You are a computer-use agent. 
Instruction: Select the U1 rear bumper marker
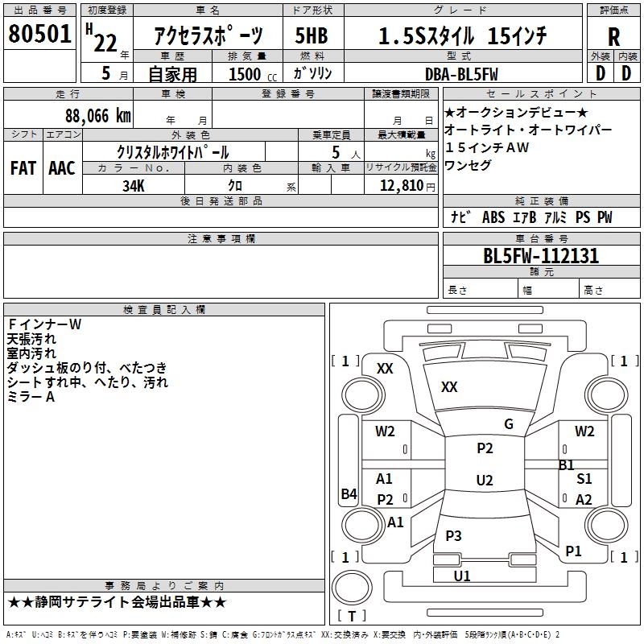pyautogui.click(x=461, y=576)
